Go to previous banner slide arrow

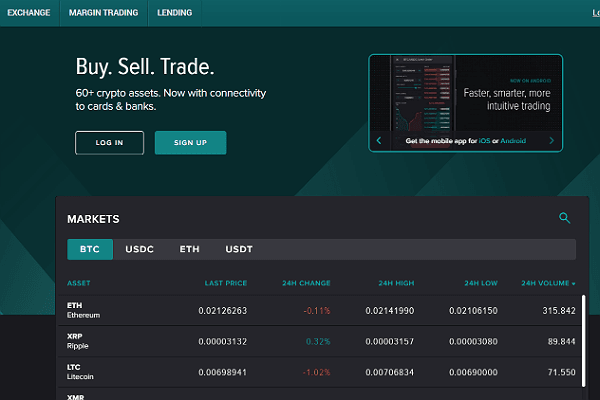click(379, 141)
